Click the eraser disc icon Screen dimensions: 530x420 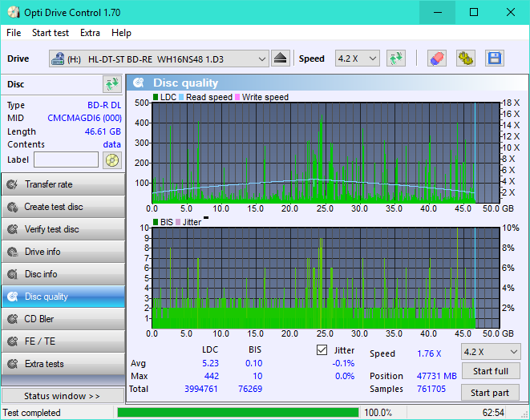point(437,59)
